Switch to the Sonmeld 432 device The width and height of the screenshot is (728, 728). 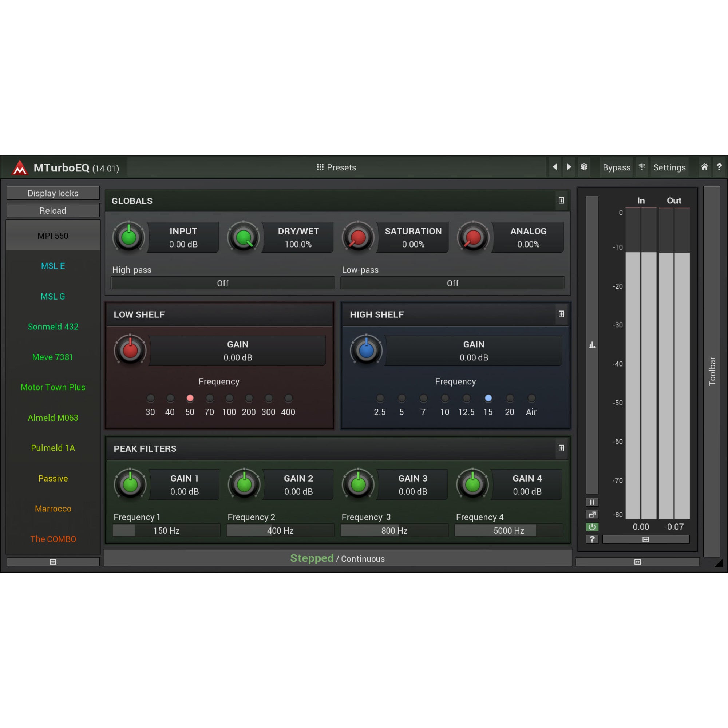[x=53, y=327]
